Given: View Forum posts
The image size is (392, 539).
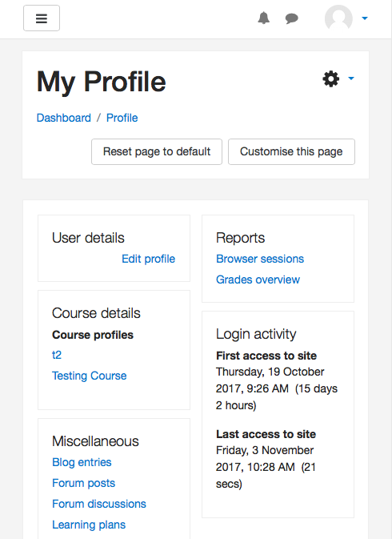Looking at the screenshot, I should (83, 483).
